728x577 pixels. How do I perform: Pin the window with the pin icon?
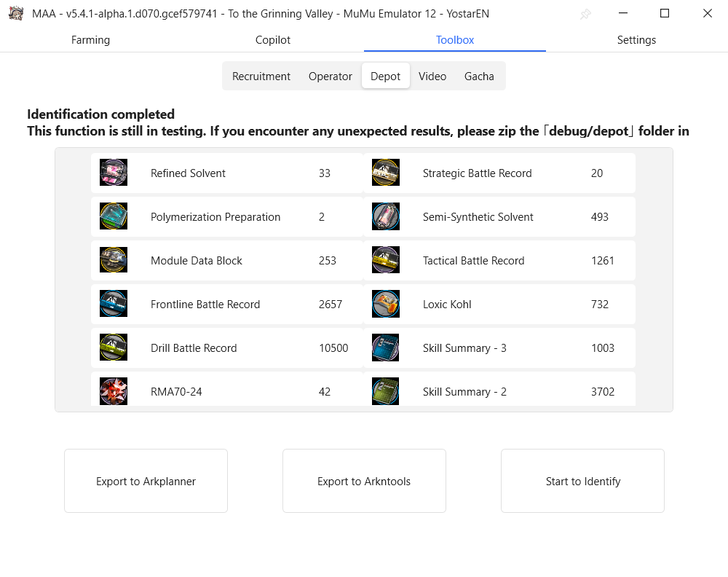click(585, 14)
